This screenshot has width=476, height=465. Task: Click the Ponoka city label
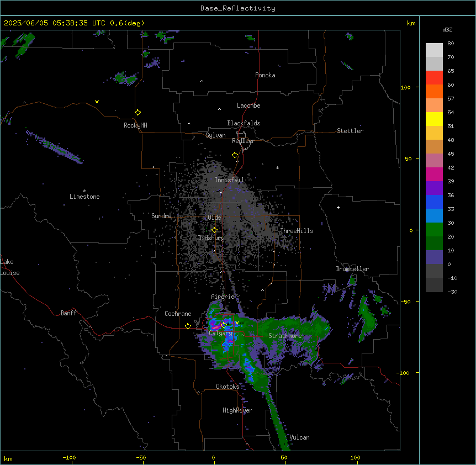(265, 75)
